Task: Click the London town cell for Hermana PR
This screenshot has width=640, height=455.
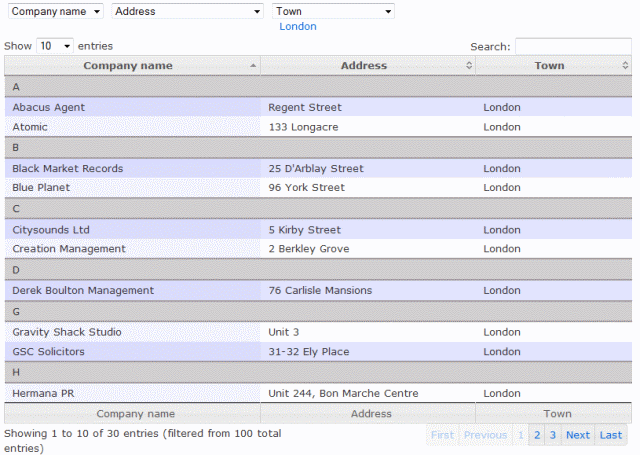Action: point(553,393)
